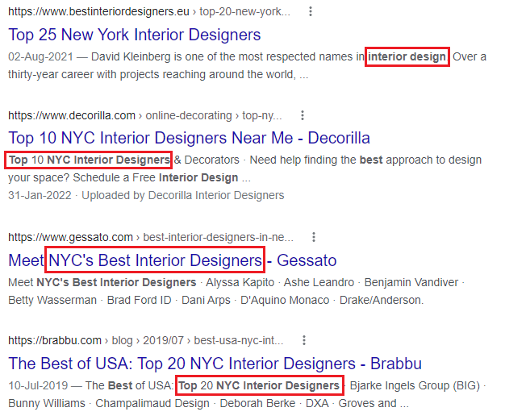Click 'Alyssa Kapito' in Gessato snippet

240,283
